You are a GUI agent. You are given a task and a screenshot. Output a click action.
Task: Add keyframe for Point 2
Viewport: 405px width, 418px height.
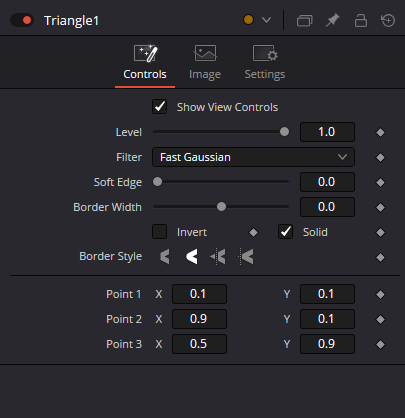coord(380,319)
